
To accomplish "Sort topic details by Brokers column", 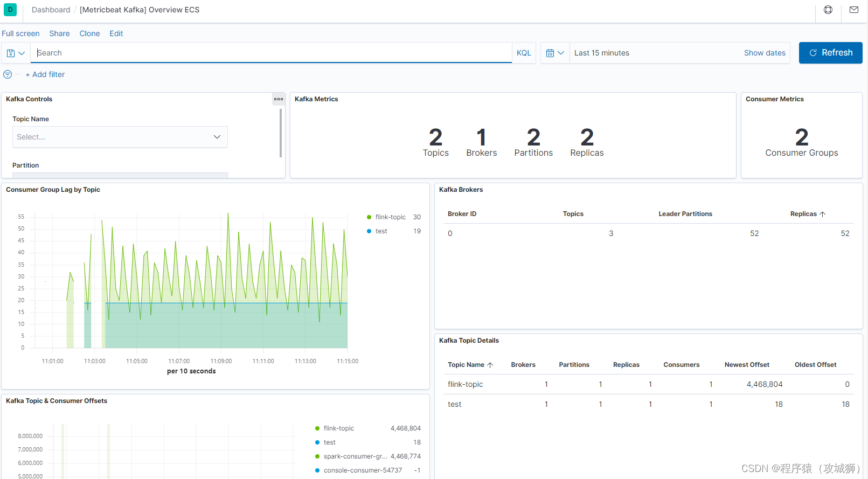I will 523,365.
